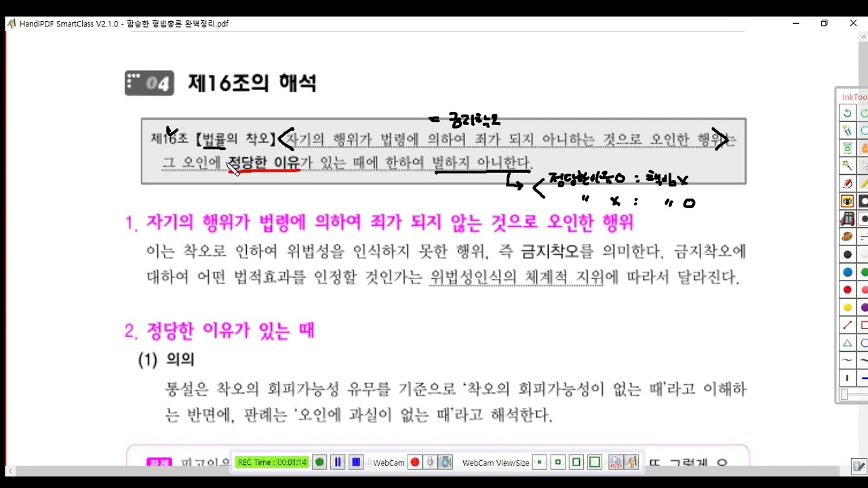
Task: Clear all ink with the recycle bin icon
Action: 847,148
